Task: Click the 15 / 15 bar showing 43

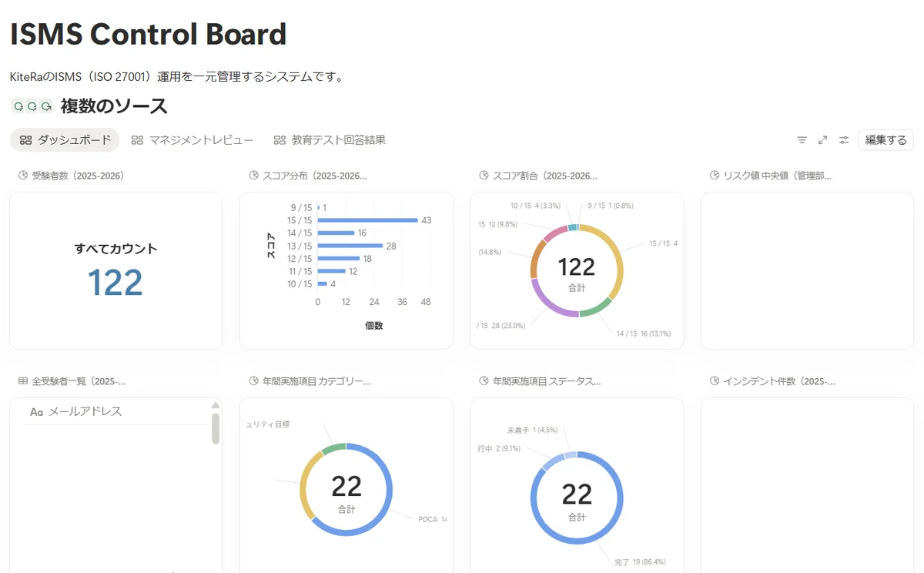Action: [367, 220]
